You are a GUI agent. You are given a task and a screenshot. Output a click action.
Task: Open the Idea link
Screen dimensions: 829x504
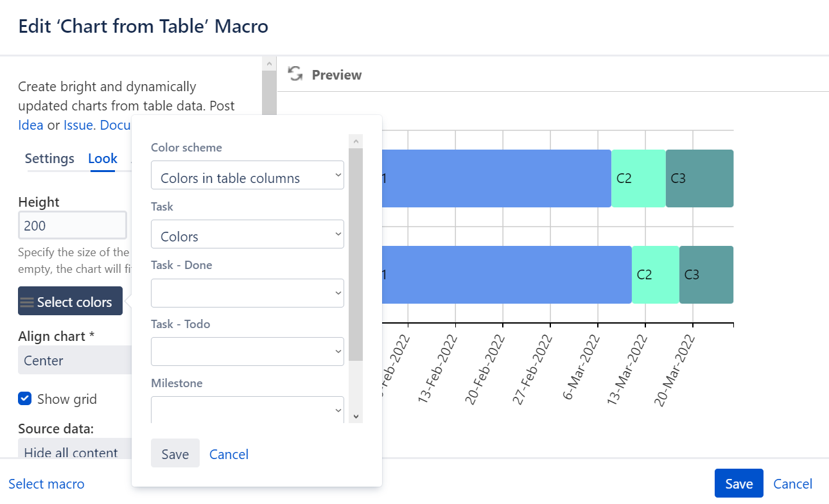pos(30,125)
